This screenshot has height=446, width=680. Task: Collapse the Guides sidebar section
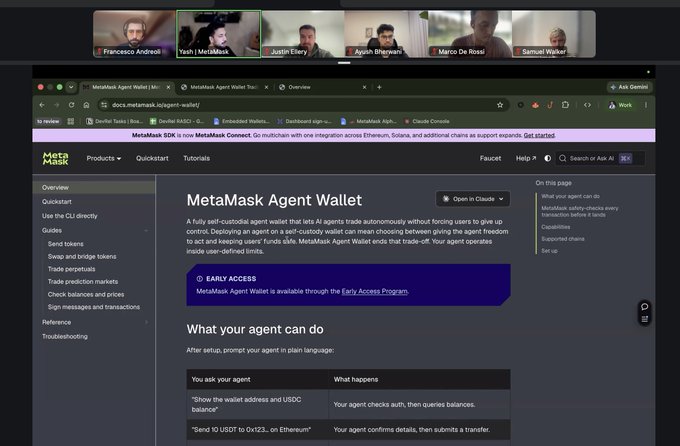(146, 230)
